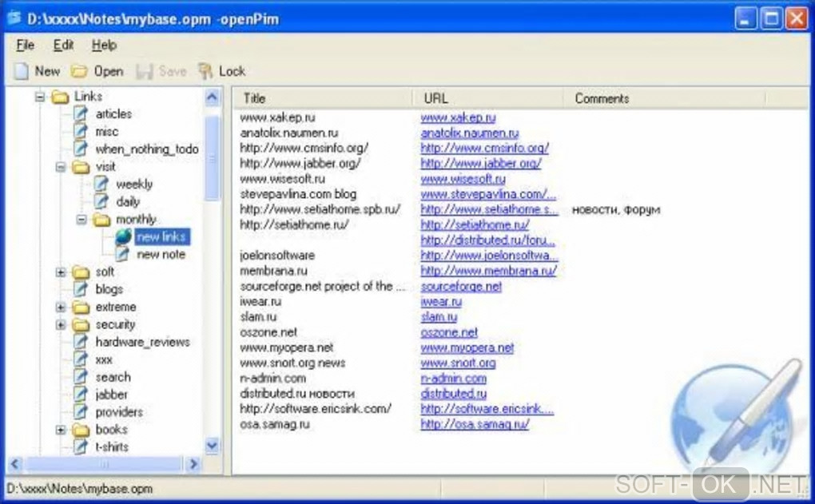Collapse the Links tree node

[x=40, y=97]
